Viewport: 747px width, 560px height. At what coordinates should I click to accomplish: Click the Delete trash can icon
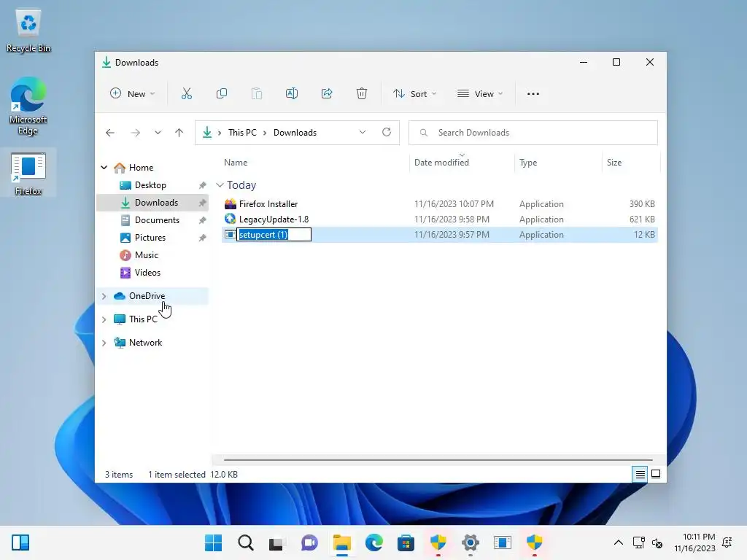click(362, 94)
